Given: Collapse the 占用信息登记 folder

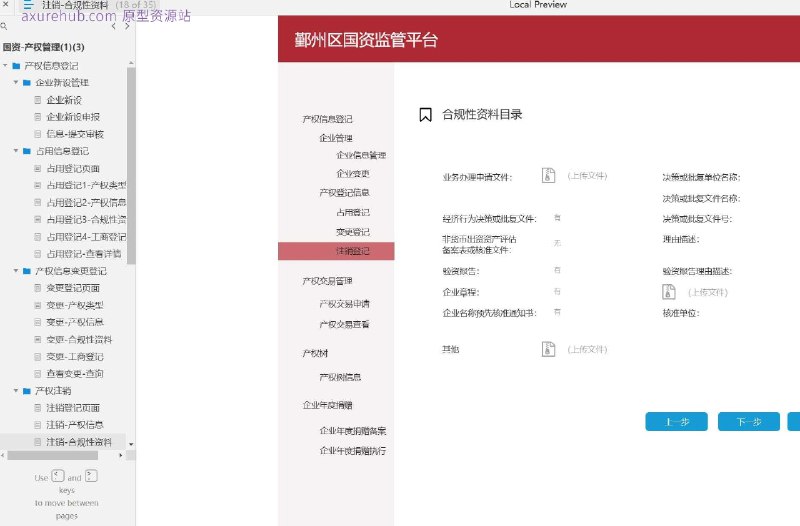Looking at the screenshot, I should (16, 151).
